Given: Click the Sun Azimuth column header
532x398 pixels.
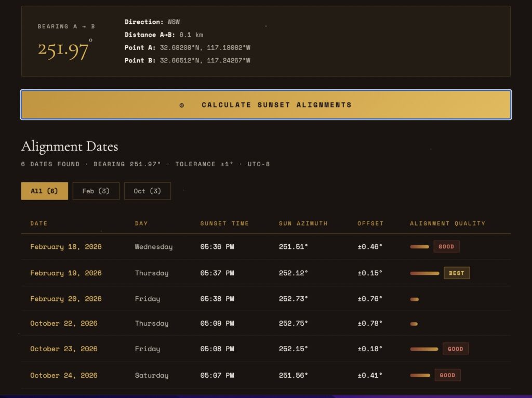Looking at the screenshot, I should (303, 223).
